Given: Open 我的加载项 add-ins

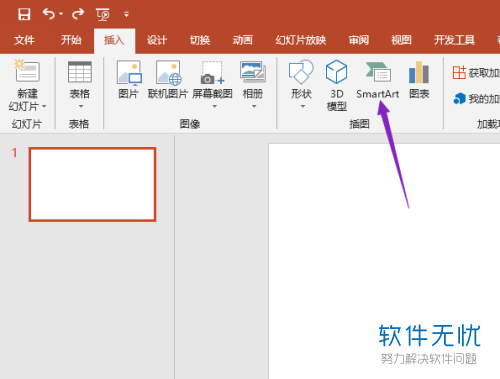Looking at the screenshot, I should point(477,99).
